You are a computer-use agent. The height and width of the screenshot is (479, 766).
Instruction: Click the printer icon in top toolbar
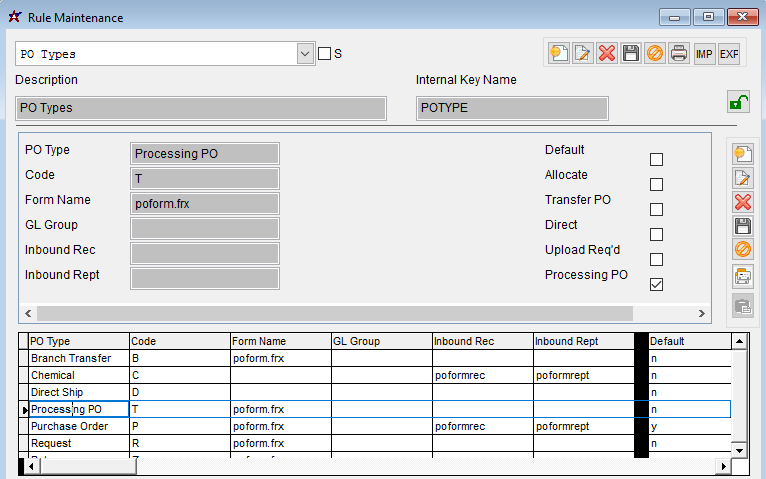point(679,54)
